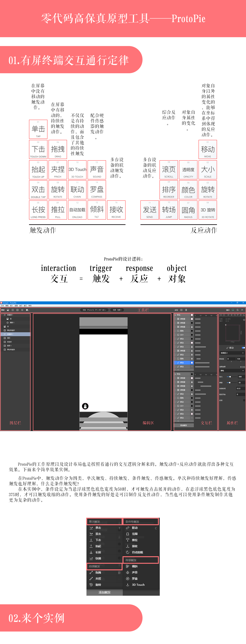Collapse the 单击 trigger marked with black circle

coord(175,374)
